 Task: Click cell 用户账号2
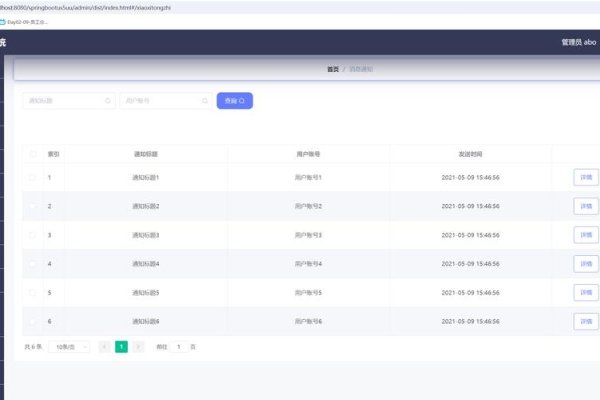click(308, 206)
